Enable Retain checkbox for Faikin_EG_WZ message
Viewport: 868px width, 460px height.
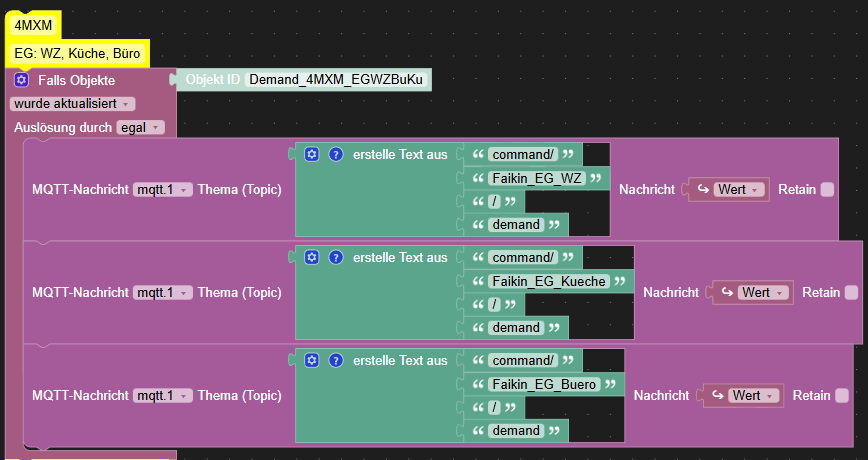[827, 190]
